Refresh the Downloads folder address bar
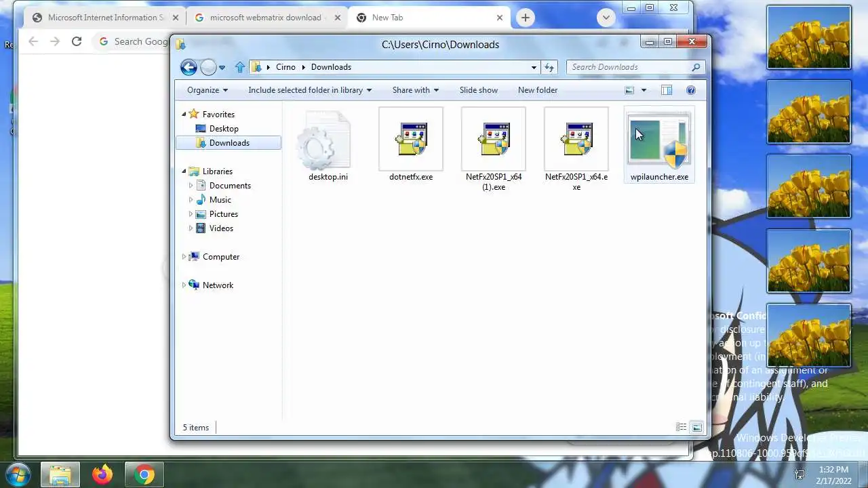 [x=549, y=67]
